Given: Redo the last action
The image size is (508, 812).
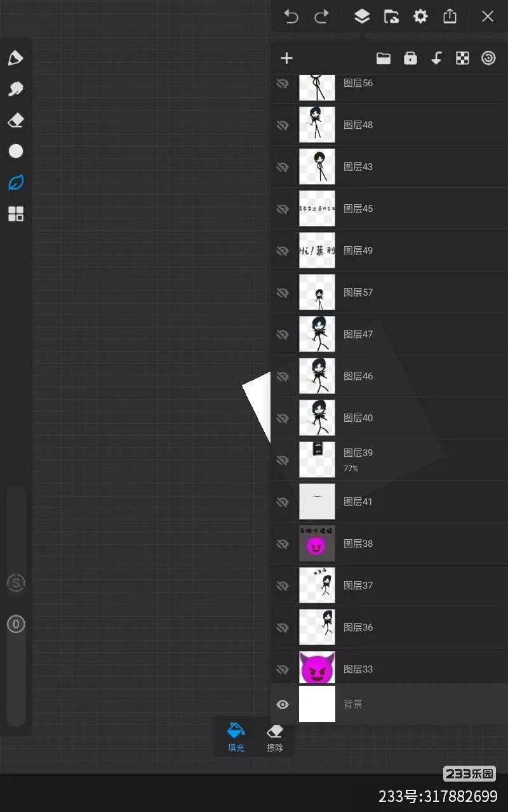Looking at the screenshot, I should 322,16.
